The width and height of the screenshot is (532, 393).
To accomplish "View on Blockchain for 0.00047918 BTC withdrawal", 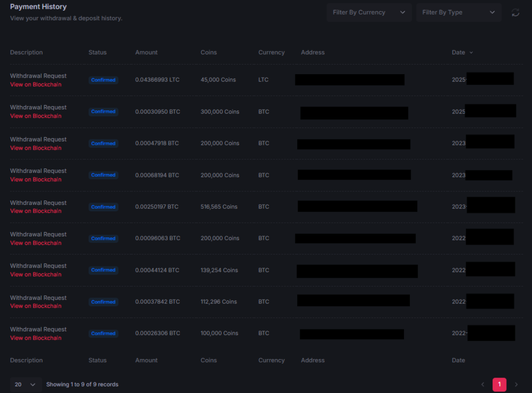I will (x=36, y=148).
